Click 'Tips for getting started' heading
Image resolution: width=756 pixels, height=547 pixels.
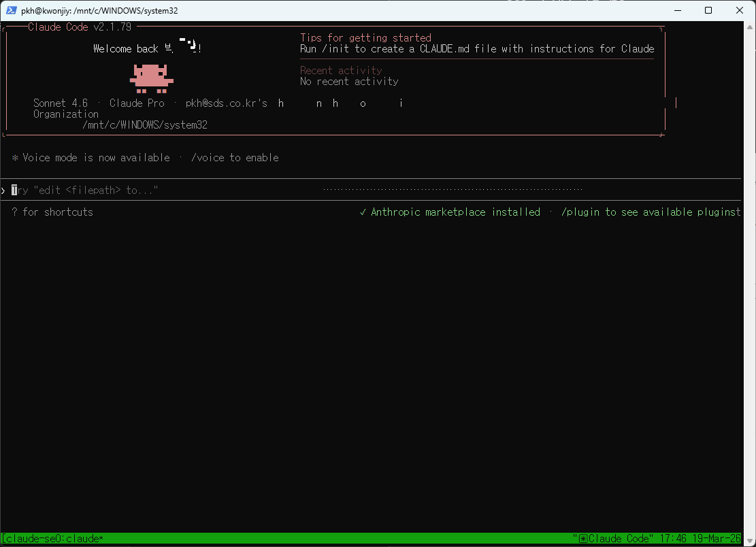pyautogui.click(x=365, y=37)
